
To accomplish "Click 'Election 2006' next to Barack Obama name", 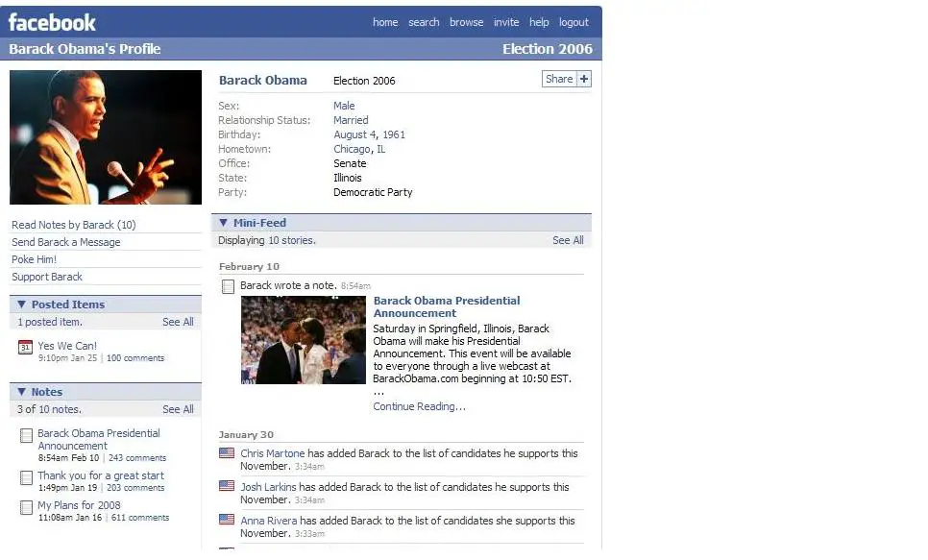I will tap(364, 81).
